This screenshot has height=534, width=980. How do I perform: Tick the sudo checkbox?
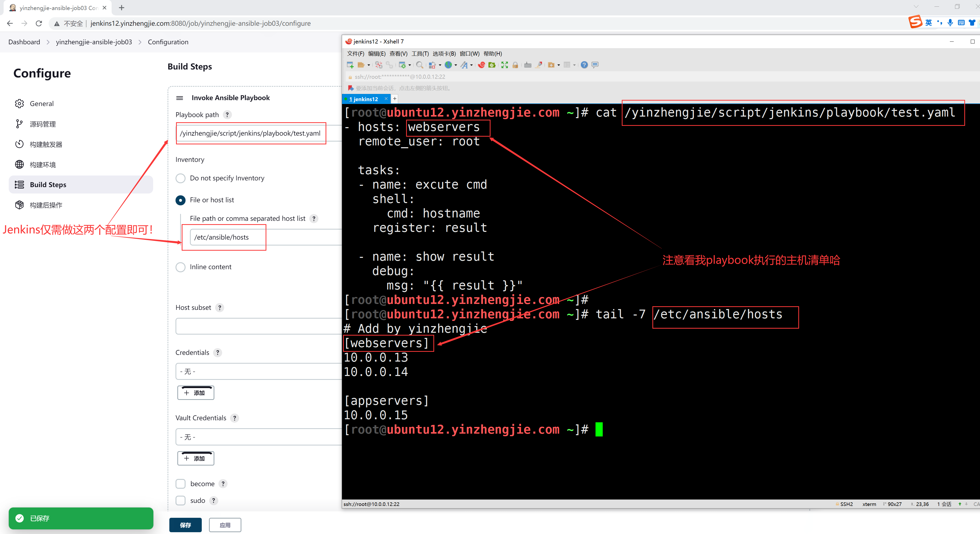pyautogui.click(x=180, y=501)
